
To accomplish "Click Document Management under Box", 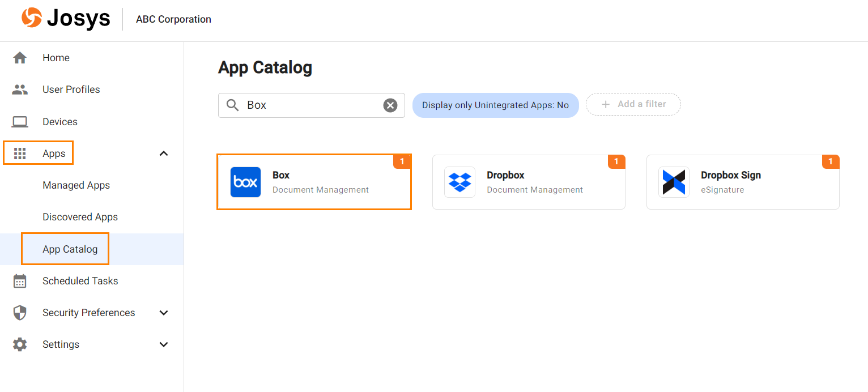I will (321, 190).
